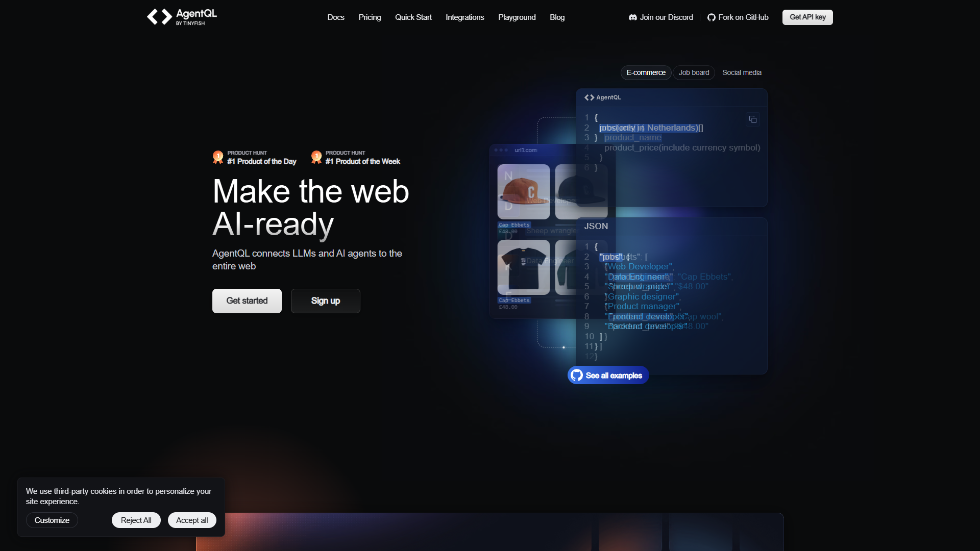Click the black t-shirt product thumbnail
The image size is (980, 551).
click(x=524, y=267)
